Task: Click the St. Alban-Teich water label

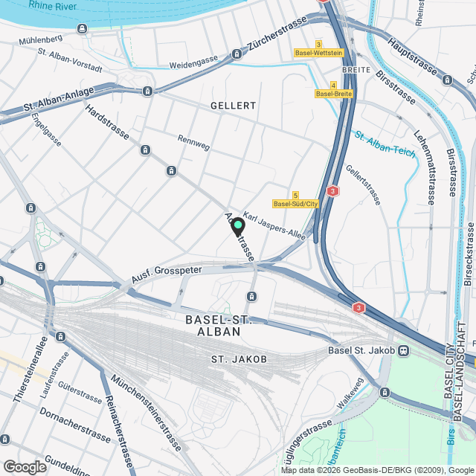Action: click(x=385, y=144)
